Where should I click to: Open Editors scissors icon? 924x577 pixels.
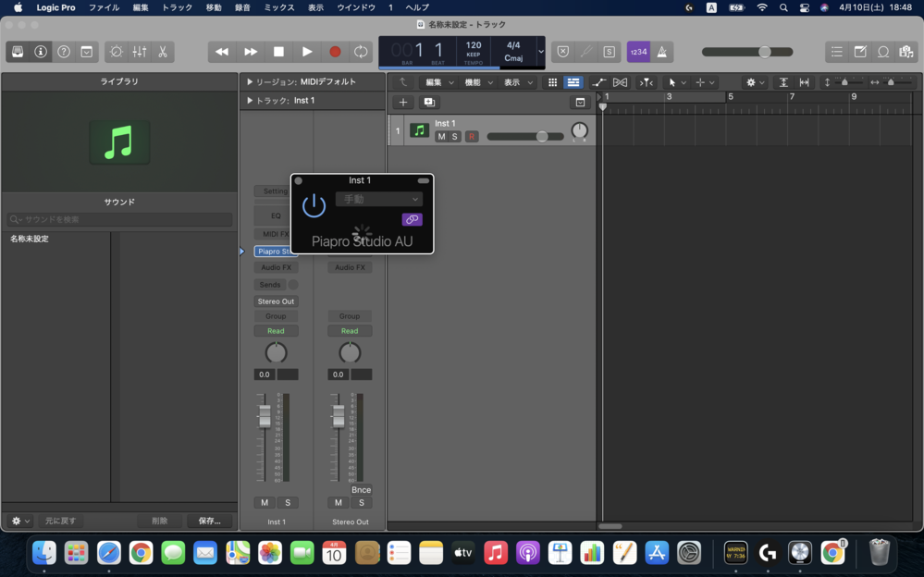(163, 52)
